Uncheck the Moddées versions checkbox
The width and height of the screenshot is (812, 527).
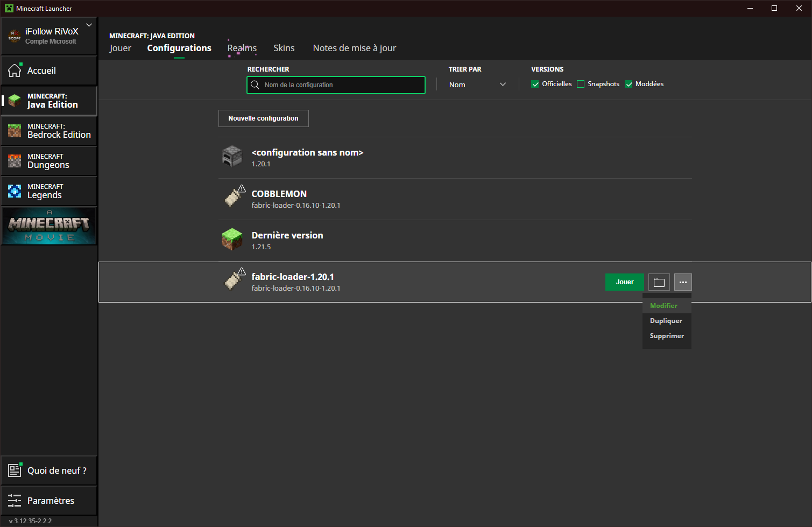pyautogui.click(x=629, y=84)
